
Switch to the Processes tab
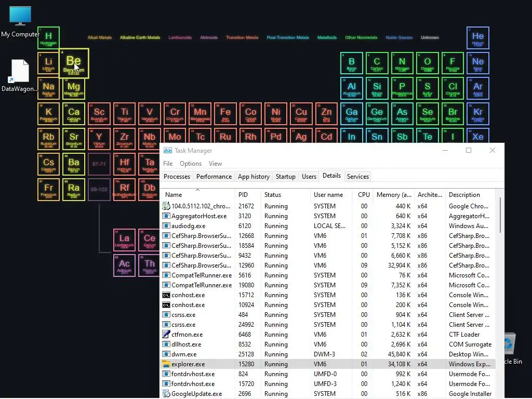[177, 177]
